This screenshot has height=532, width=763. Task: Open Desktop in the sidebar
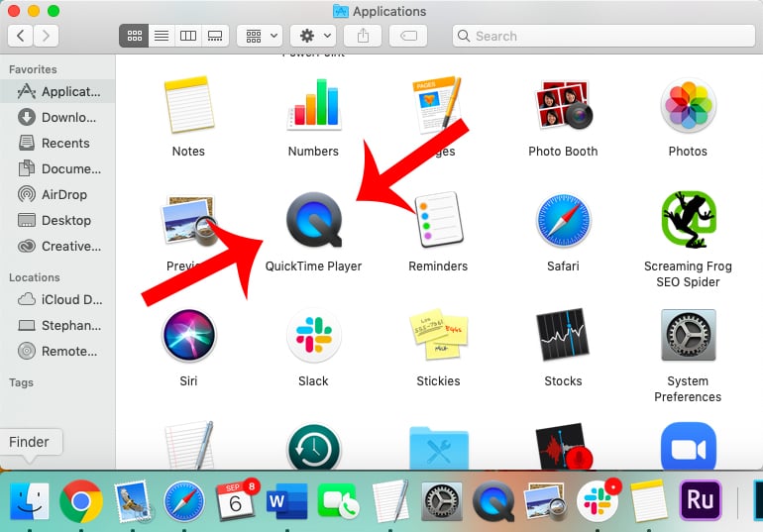pyautogui.click(x=57, y=220)
